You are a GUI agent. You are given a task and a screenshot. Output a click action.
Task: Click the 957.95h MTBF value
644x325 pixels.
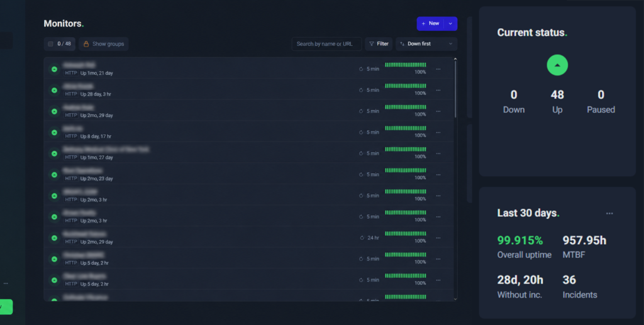coord(584,241)
